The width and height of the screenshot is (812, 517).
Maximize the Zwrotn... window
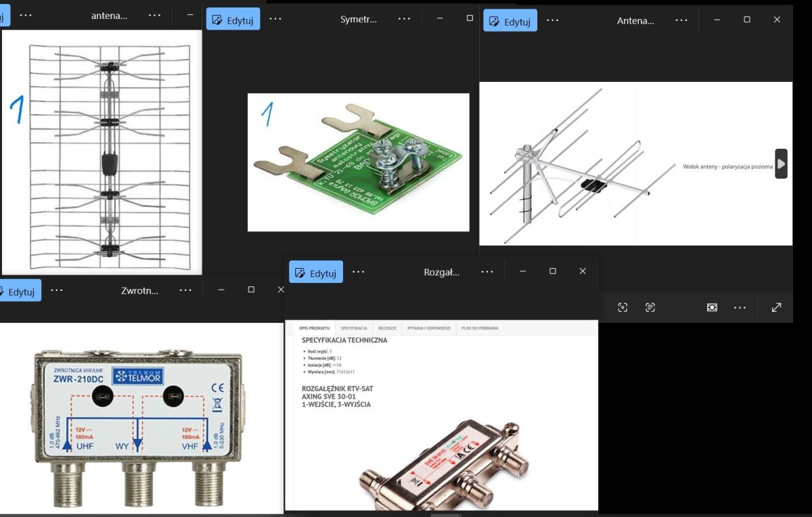tap(251, 290)
